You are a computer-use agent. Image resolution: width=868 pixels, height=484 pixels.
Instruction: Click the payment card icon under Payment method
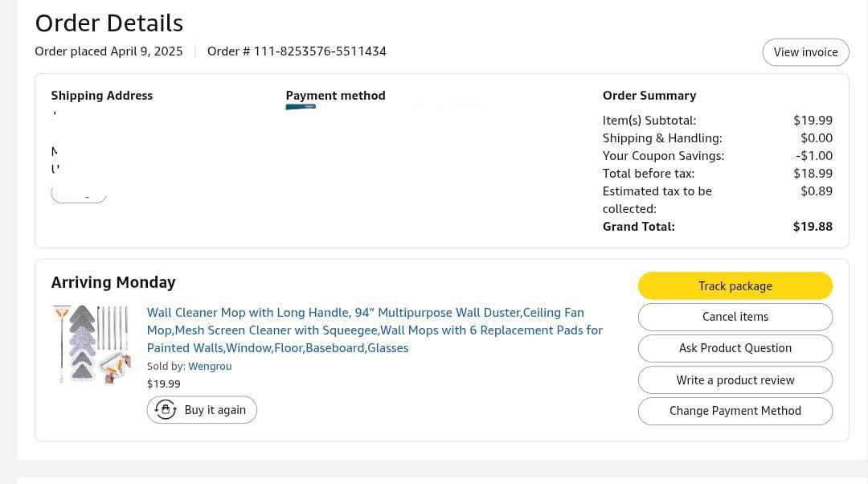tap(301, 106)
